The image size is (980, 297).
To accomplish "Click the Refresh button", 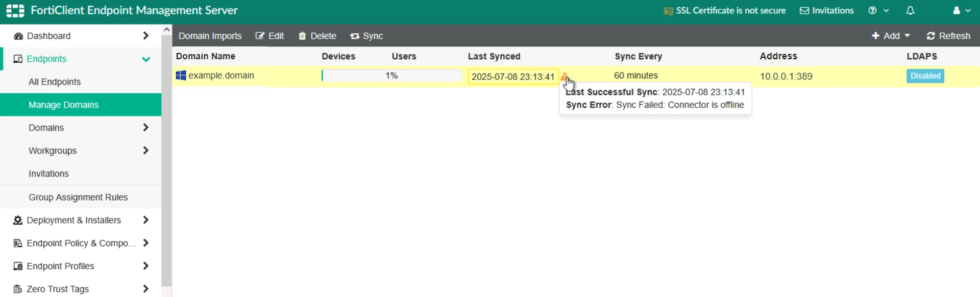I will pos(948,36).
